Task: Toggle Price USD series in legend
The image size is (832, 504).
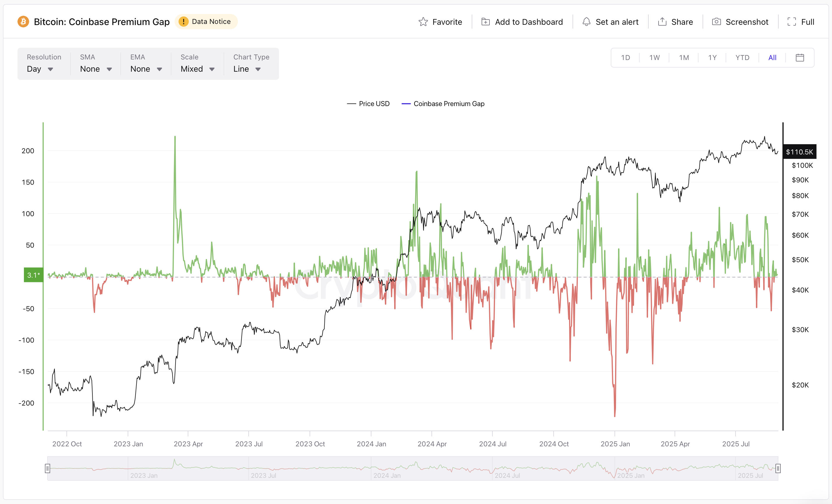Action: pyautogui.click(x=368, y=104)
